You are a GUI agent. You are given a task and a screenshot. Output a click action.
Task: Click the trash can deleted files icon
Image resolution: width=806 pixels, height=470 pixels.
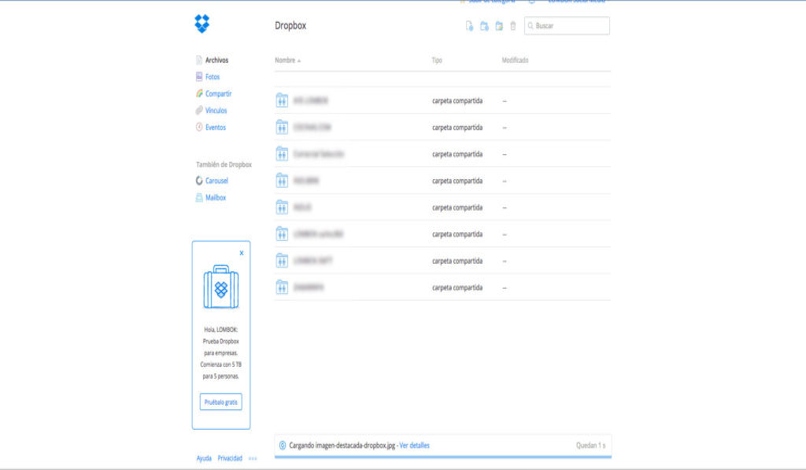click(513, 26)
